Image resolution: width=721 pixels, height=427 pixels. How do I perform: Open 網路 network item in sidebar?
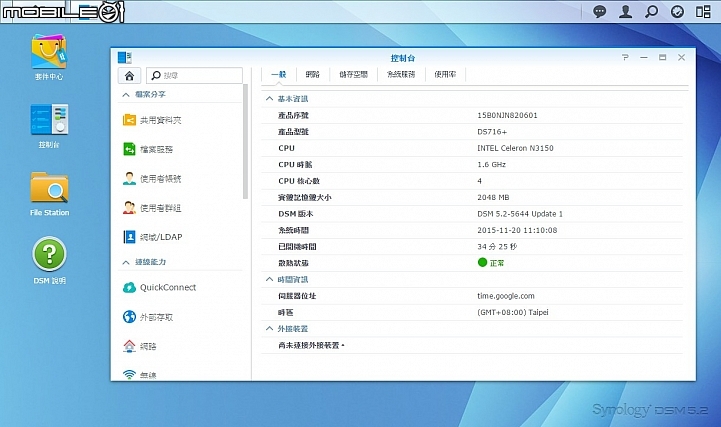pyautogui.click(x=140, y=346)
